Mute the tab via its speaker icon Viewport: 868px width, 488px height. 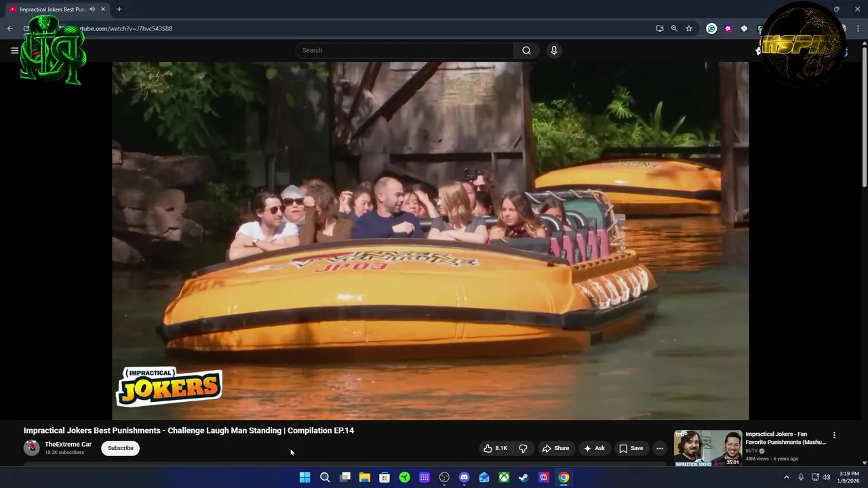92,9
